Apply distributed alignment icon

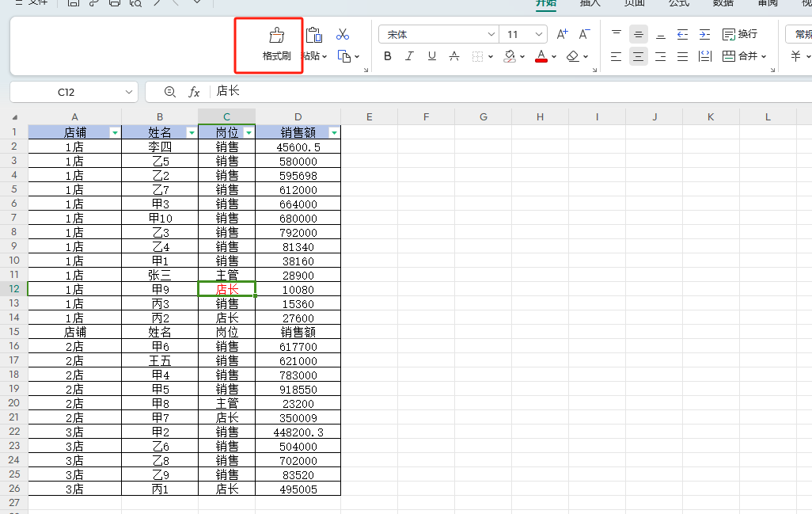(705, 56)
